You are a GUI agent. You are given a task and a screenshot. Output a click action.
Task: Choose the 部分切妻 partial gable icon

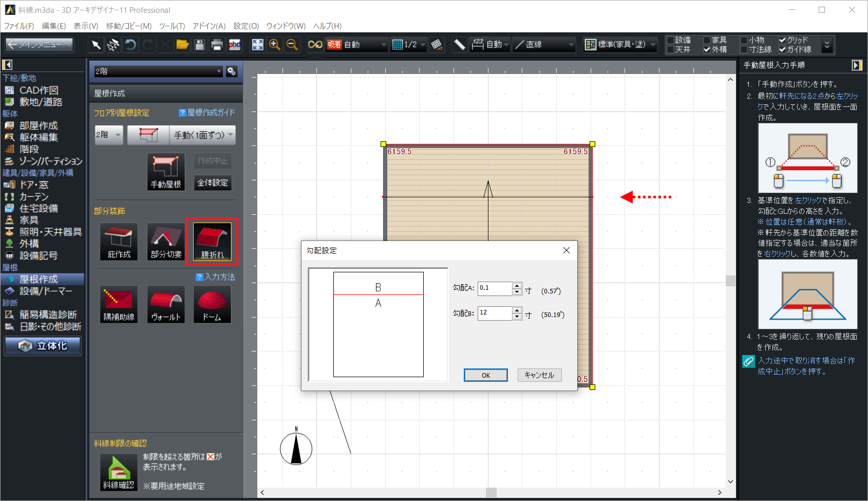[165, 240]
